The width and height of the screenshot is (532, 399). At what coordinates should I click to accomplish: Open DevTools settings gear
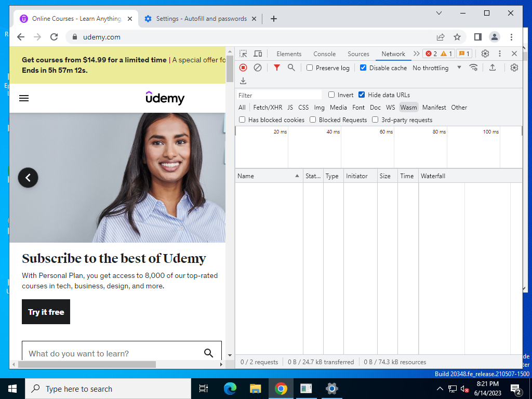pos(485,54)
